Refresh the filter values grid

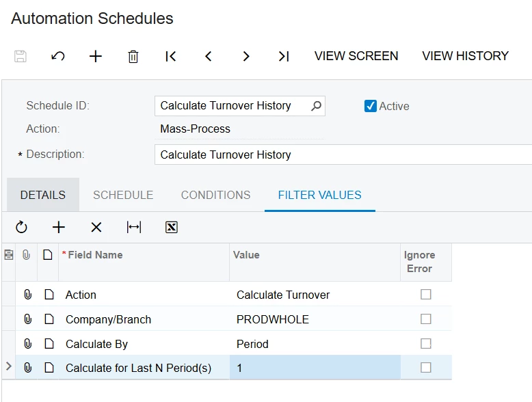pyautogui.click(x=21, y=227)
